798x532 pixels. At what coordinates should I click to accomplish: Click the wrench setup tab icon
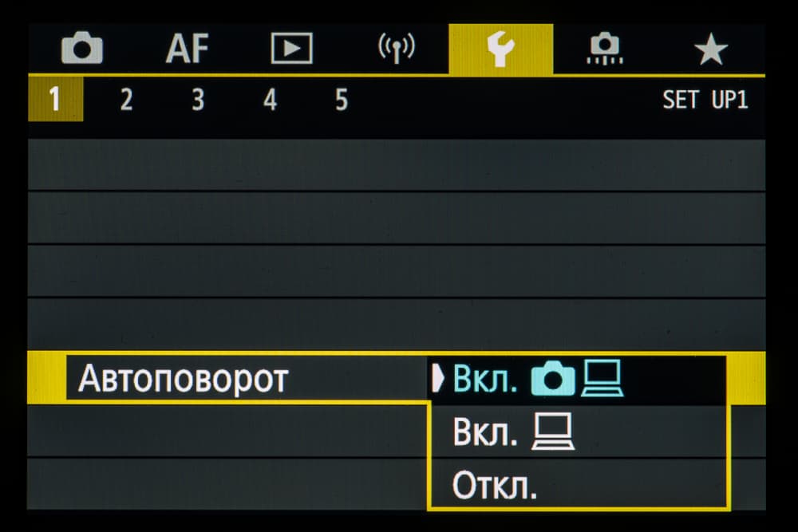point(500,49)
